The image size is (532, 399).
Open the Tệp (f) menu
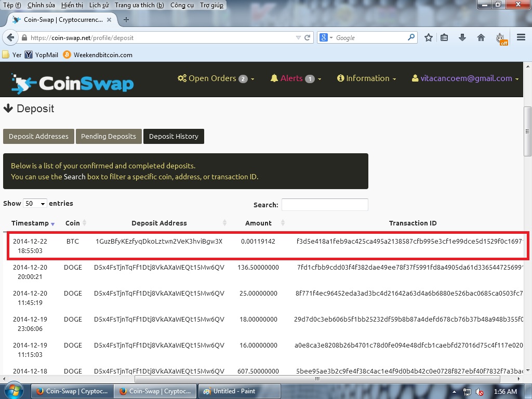point(12,5)
